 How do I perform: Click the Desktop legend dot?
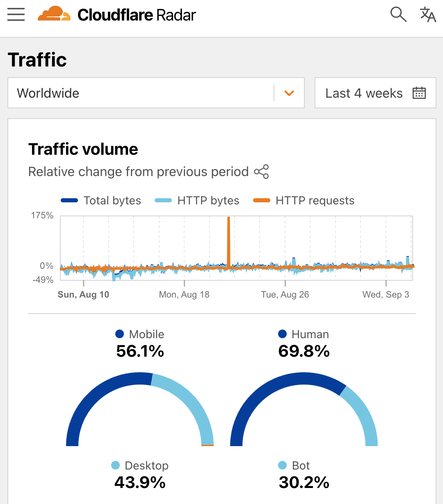click(116, 465)
